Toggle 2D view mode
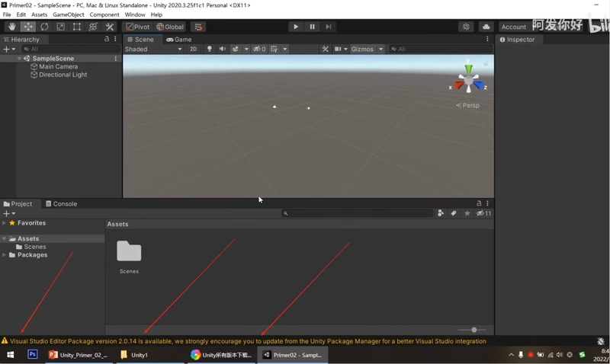This screenshot has width=610, height=364. (x=194, y=49)
